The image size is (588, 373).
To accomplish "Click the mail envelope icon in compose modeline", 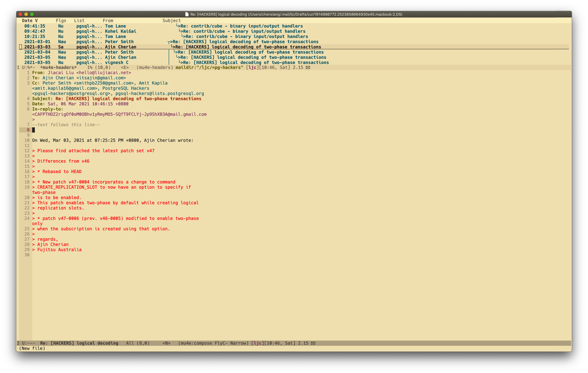I will [x=313, y=343].
